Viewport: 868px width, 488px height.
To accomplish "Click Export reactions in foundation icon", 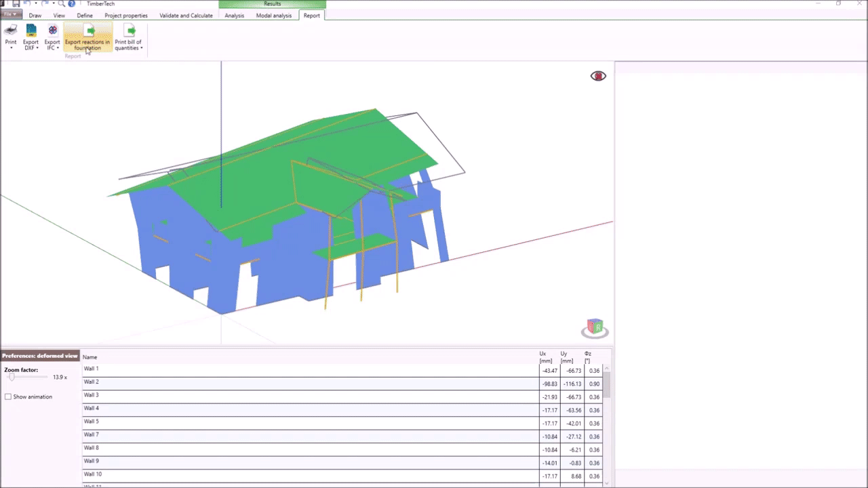I will coord(88,30).
